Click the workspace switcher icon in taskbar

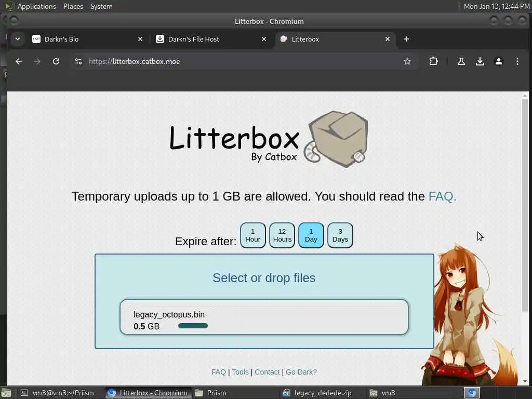[472, 393]
